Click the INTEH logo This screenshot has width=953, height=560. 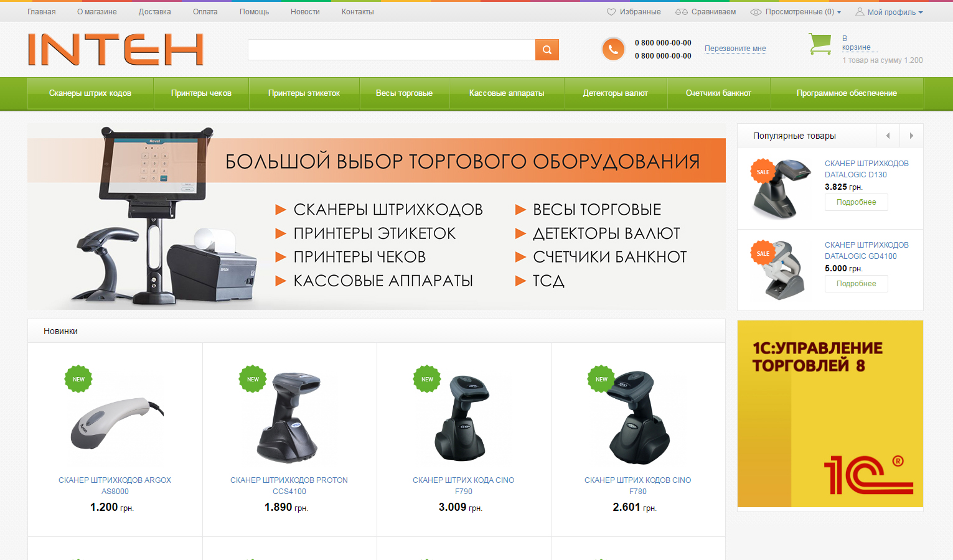tap(116, 49)
